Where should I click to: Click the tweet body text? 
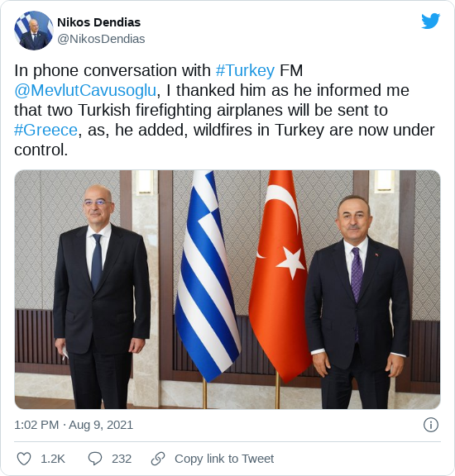pyautogui.click(x=224, y=110)
